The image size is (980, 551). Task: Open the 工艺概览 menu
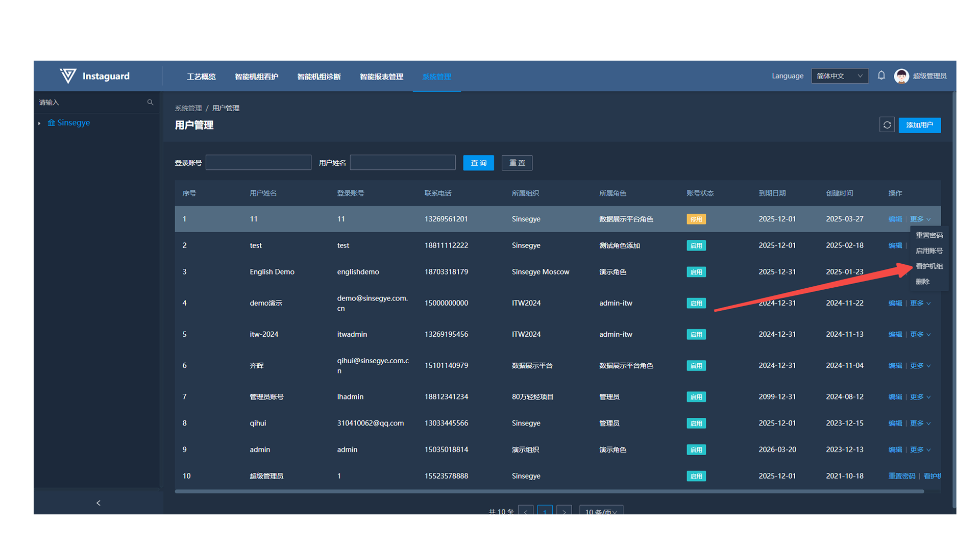point(201,77)
